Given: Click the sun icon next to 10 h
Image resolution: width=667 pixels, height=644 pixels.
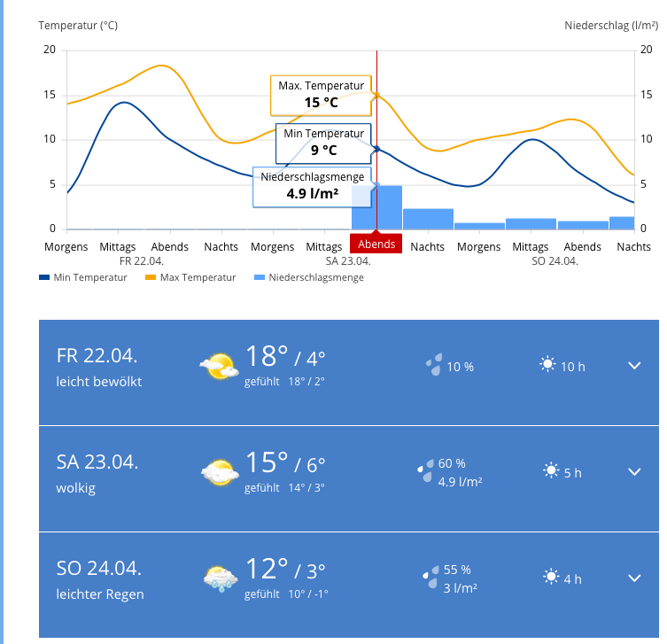Looking at the screenshot, I should click(548, 365).
